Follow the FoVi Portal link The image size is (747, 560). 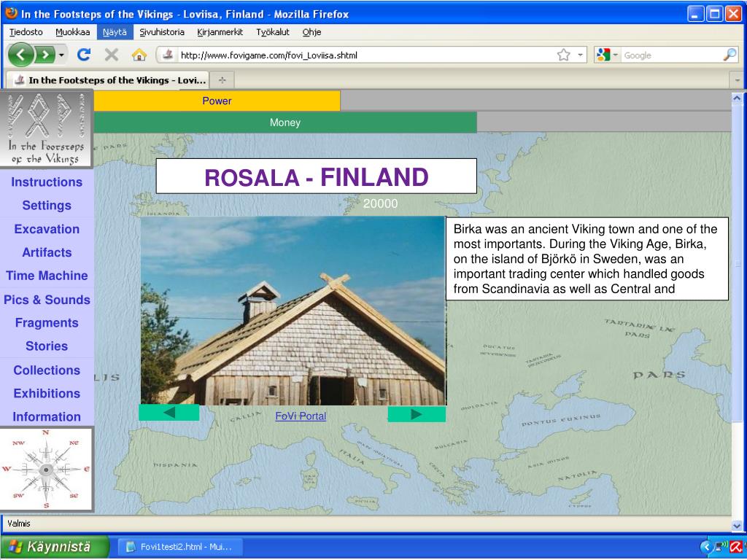click(301, 416)
